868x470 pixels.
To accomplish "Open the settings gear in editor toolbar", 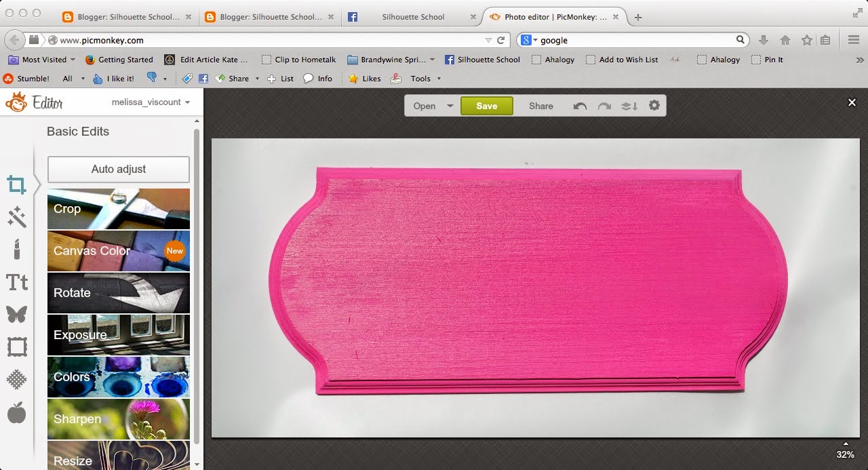I will coord(654,106).
